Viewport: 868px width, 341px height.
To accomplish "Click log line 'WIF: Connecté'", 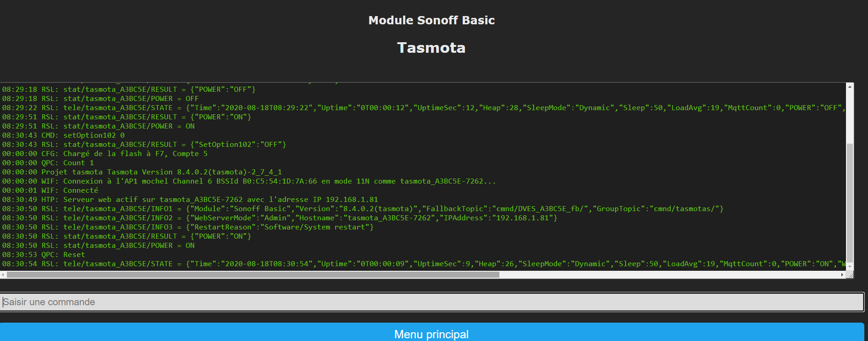I will pyautogui.click(x=50, y=190).
